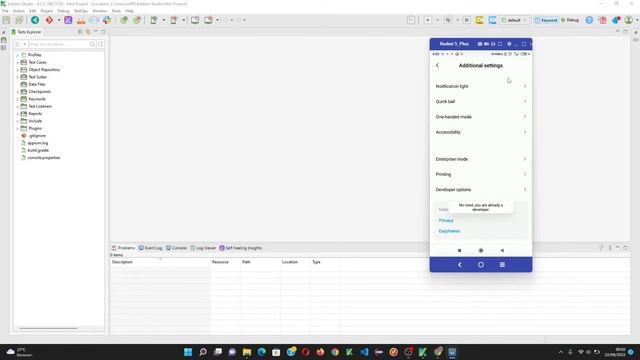Viewport: 640px width, 360px height.
Task: Expand the Test Suites folder
Action: (x=18, y=77)
